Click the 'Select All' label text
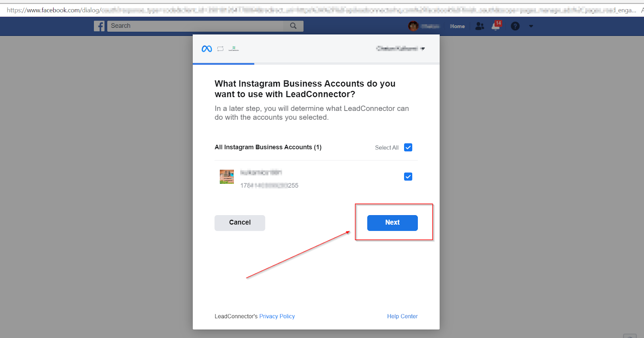This screenshot has height=338, width=644. pos(387,147)
